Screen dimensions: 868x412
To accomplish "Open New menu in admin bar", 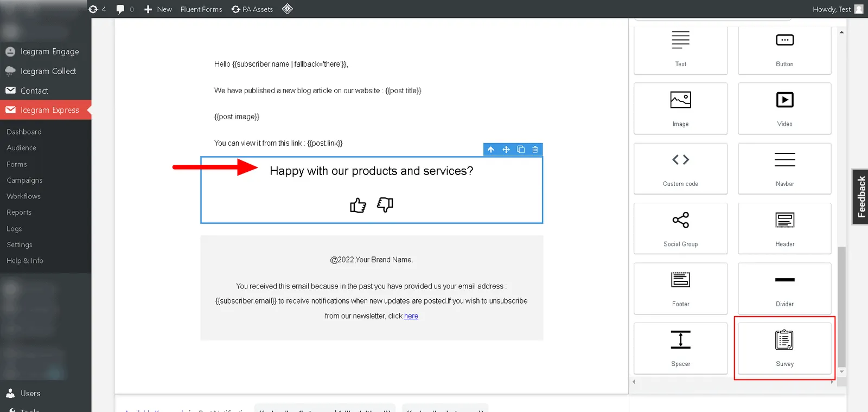I will (158, 9).
